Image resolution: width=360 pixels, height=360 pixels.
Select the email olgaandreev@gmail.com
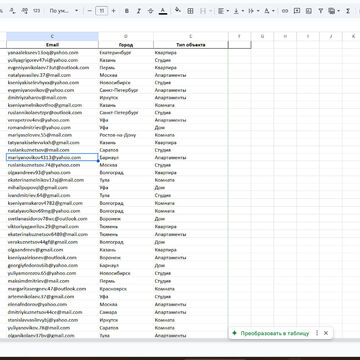tap(52, 250)
